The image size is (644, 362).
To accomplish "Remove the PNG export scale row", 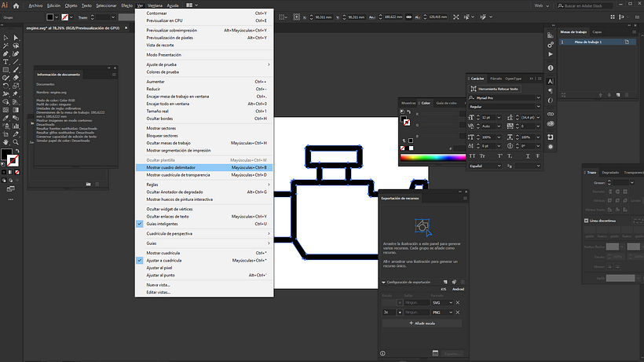I will [459, 312].
